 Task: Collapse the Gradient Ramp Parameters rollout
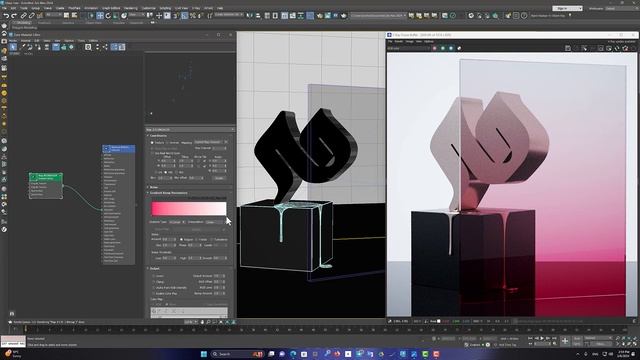[x=168, y=193]
